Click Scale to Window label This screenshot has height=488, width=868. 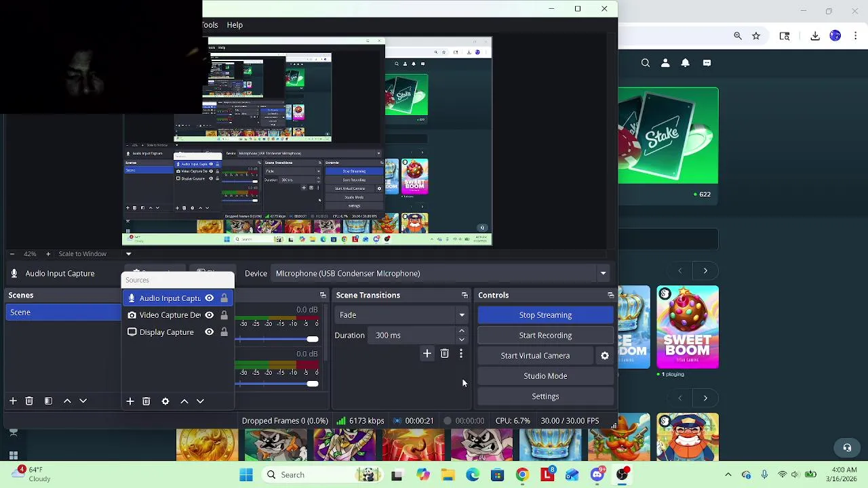[x=82, y=254]
